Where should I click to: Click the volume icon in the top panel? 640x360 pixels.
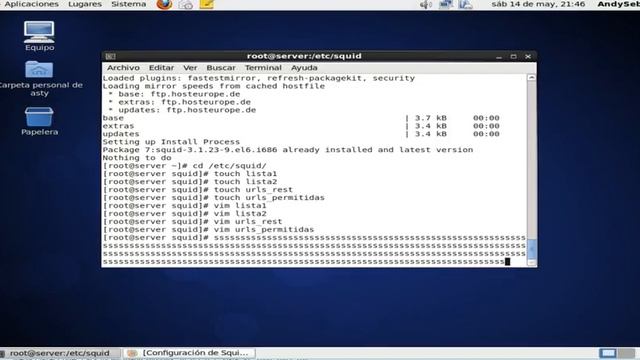pyautogui.click(x=426, y=4)
